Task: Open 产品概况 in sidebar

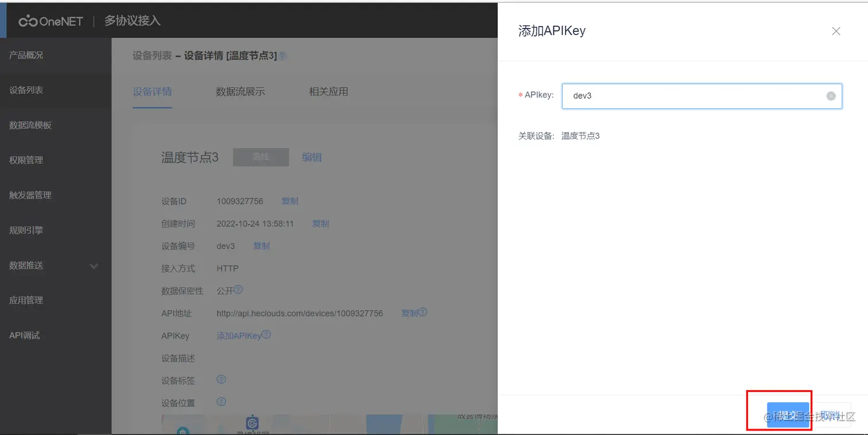Action: point(26,55)
